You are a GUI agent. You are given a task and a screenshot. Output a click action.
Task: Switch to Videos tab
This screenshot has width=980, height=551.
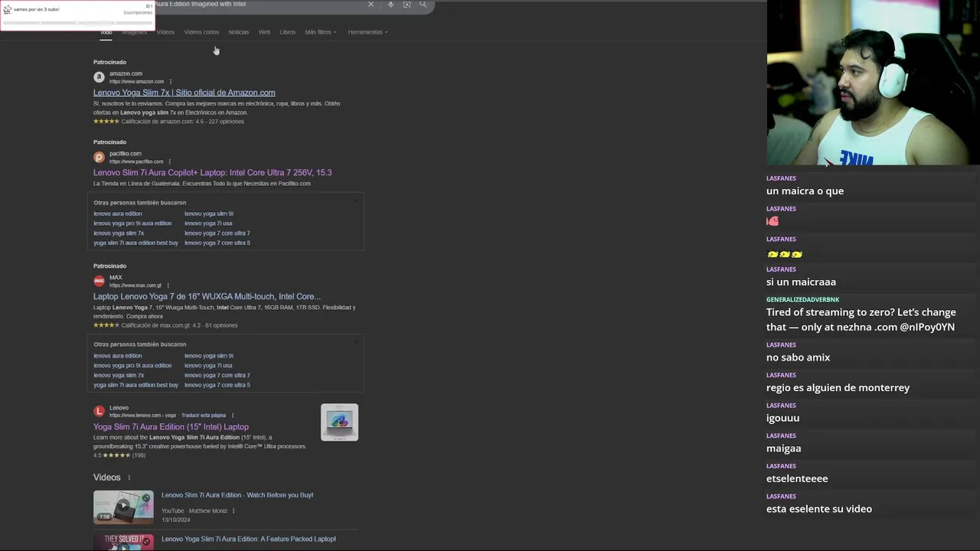[x=165, y=32]
